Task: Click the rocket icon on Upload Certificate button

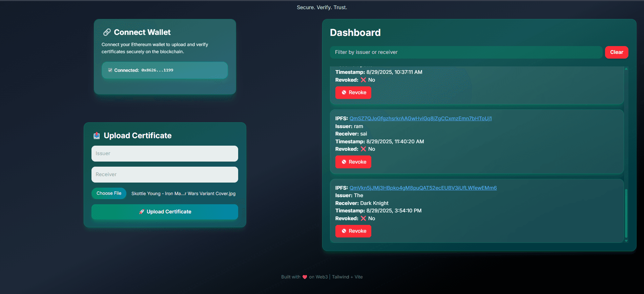Action: click(x=142, y=212)
